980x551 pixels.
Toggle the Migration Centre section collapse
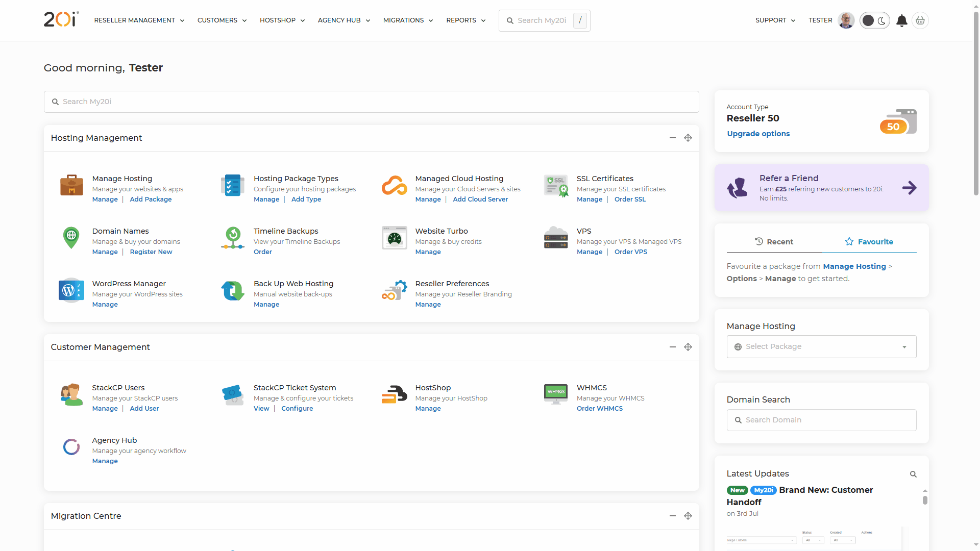[x=672, y=515]
